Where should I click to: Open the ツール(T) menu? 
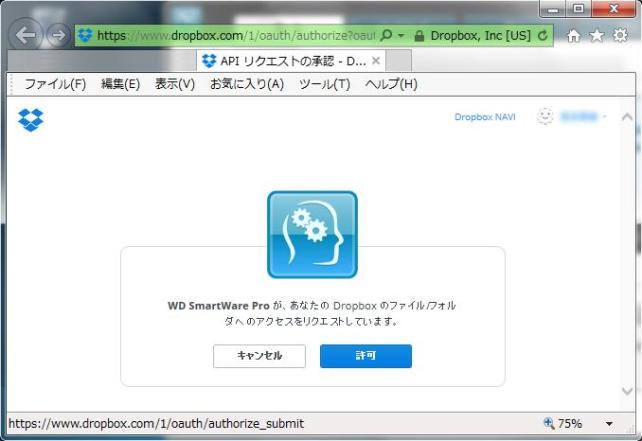324,84
